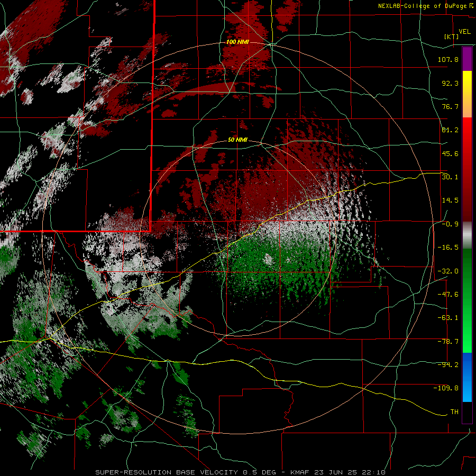Click the 30.1 value on velocity scale
Image resolution: width=476 pixels, height=476 pixels.
coord(450,177)
